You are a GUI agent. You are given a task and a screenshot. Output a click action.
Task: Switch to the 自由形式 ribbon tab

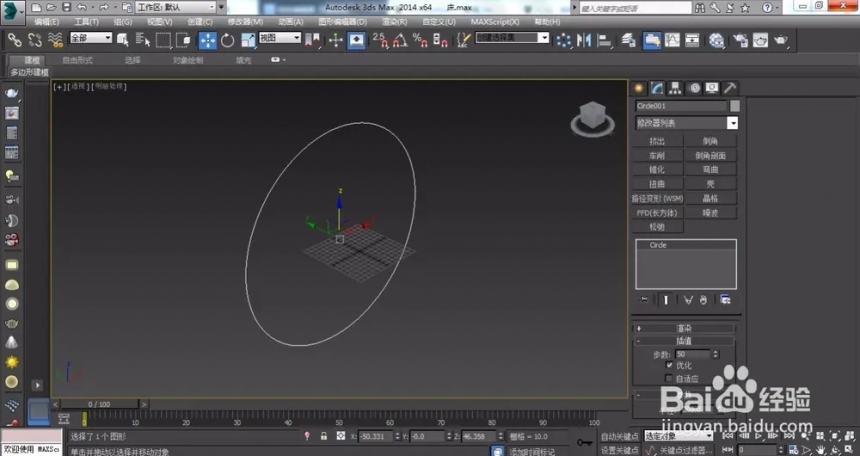77,60
